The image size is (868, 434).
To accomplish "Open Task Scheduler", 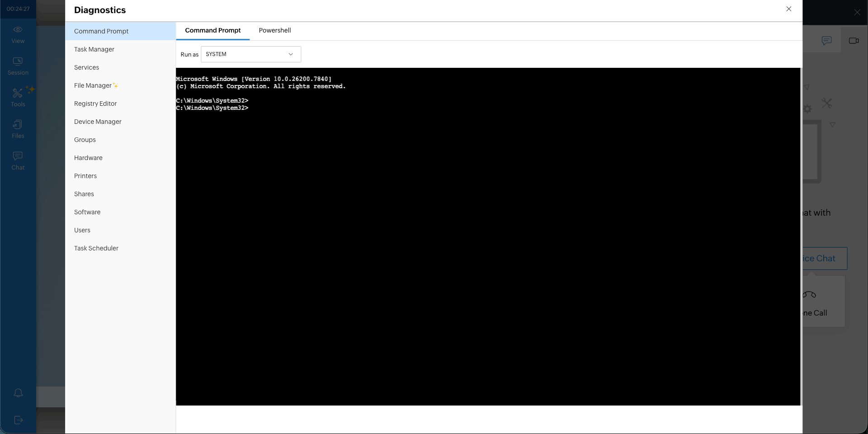I will coord(120,248).
